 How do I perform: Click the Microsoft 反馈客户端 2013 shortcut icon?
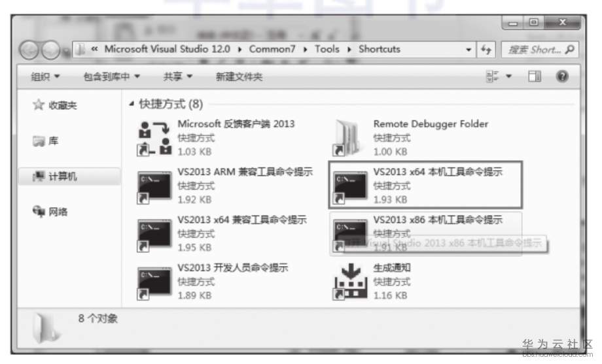[154, 139]
